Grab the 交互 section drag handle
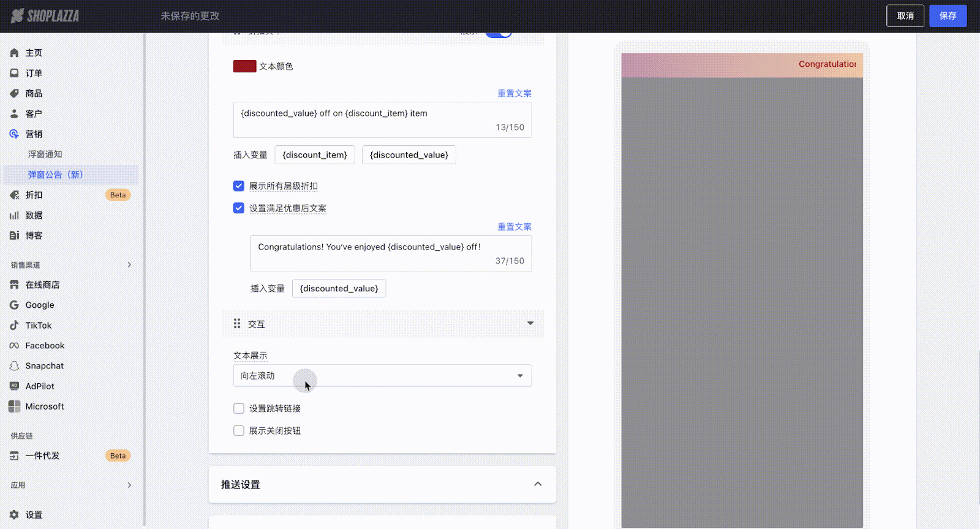This screenshot has height=529, width=980. (237, 324)
